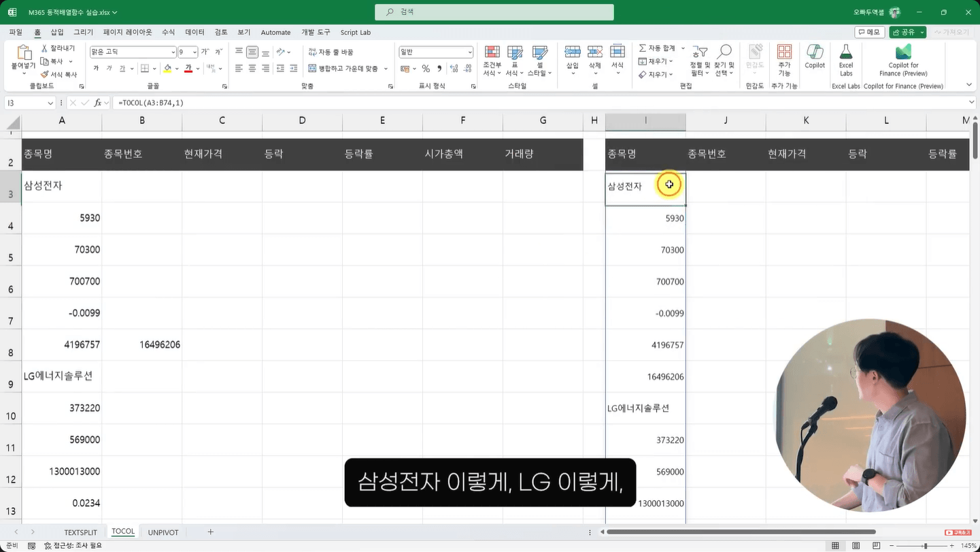980x552 pixels.
Task: Click the align text left icon
Action: pyautogui.click(x=239, y=68)
